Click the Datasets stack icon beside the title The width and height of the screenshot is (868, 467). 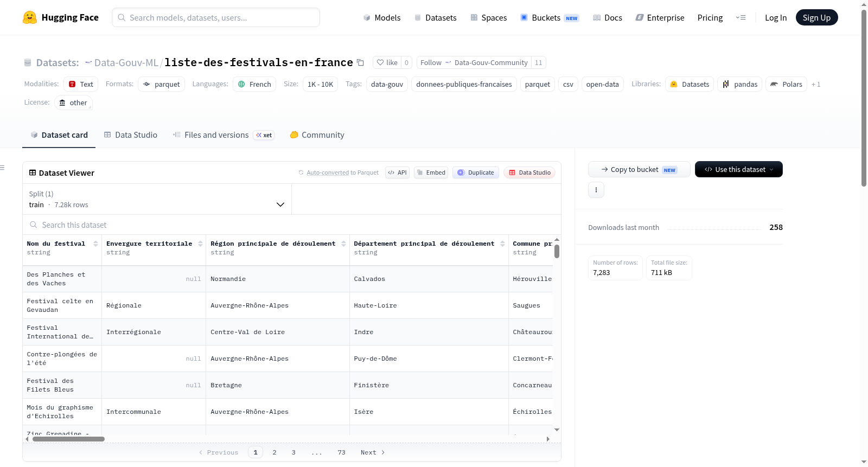click(x=28, y=62)
